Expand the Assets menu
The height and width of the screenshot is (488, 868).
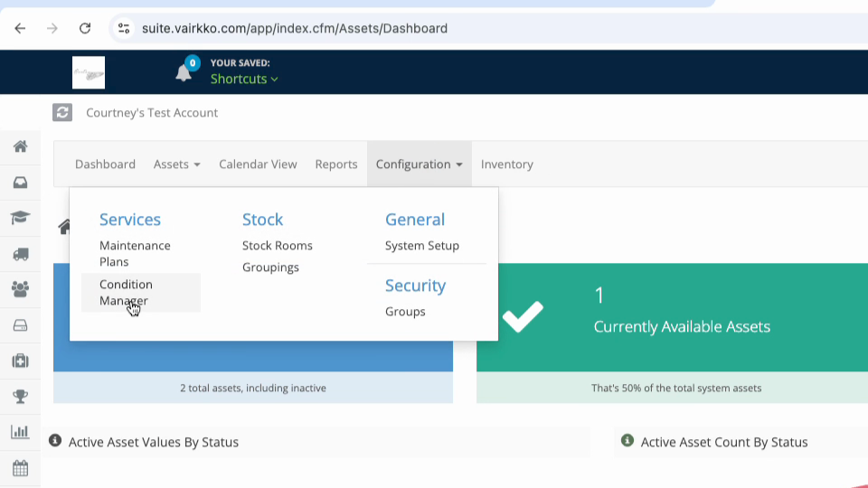[x=176, y=164]
